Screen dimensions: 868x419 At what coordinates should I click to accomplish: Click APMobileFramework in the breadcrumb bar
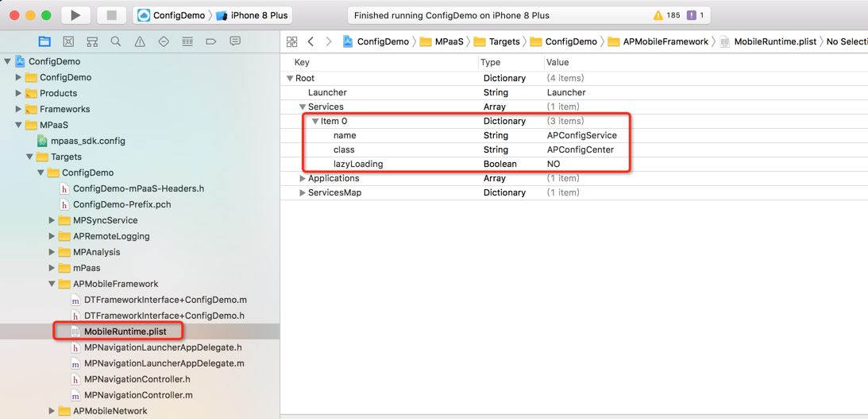(665, 41)
